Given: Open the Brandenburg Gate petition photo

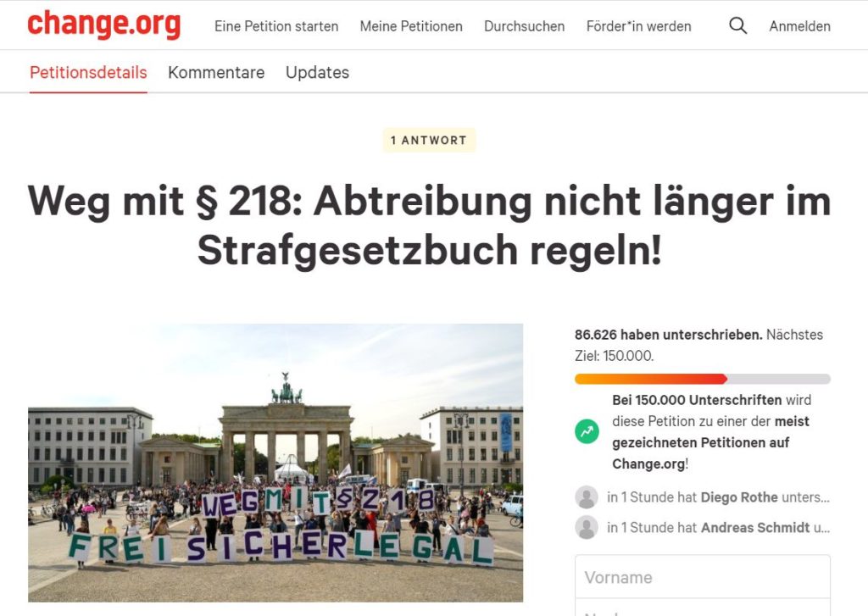Looking at the screenshot, I should pos(275,463).
